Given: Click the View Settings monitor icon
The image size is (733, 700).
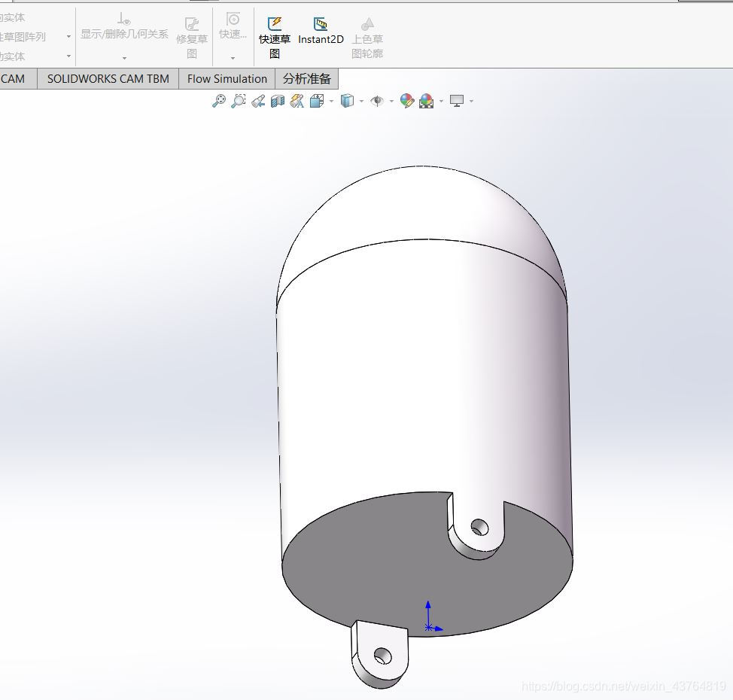Looking at the screenshot, I should click(457, 101).
